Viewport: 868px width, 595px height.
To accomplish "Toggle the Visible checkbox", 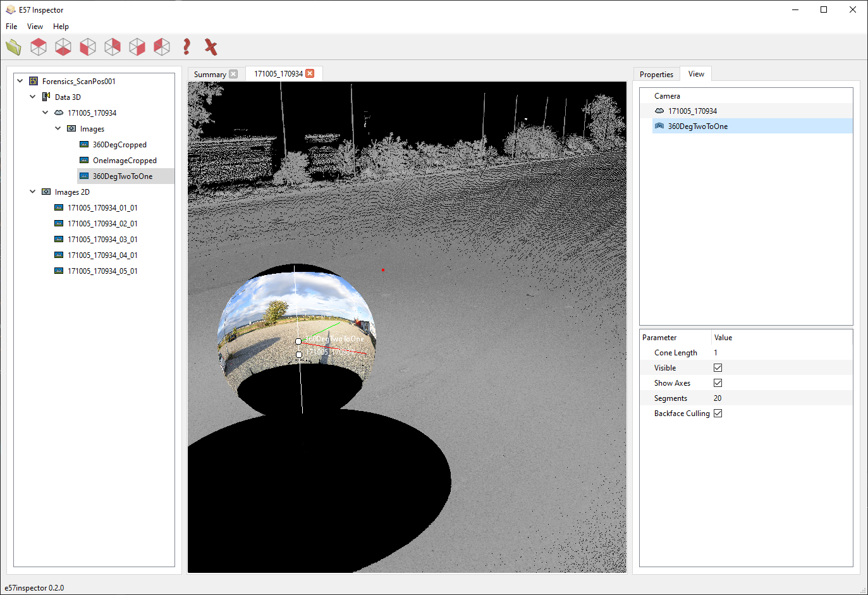I will point(718,368).
